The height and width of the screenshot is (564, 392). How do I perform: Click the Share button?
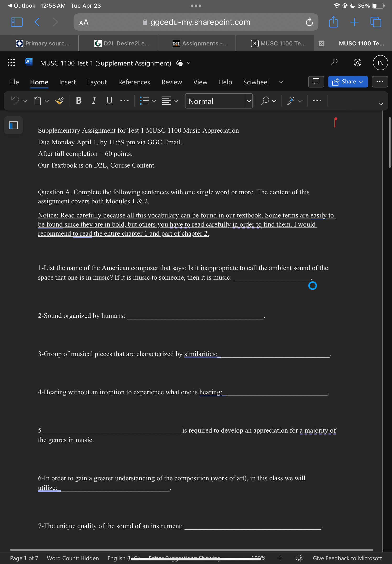point(348,82)
